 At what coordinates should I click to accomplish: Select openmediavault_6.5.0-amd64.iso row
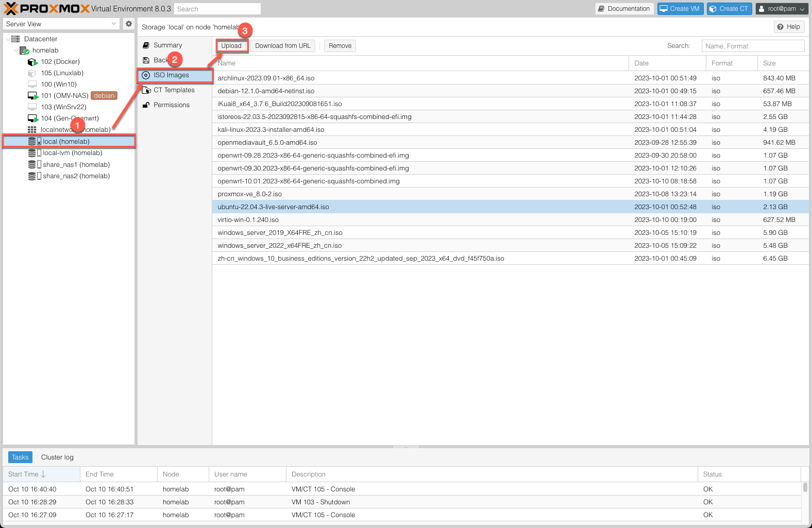click(510, 143)
